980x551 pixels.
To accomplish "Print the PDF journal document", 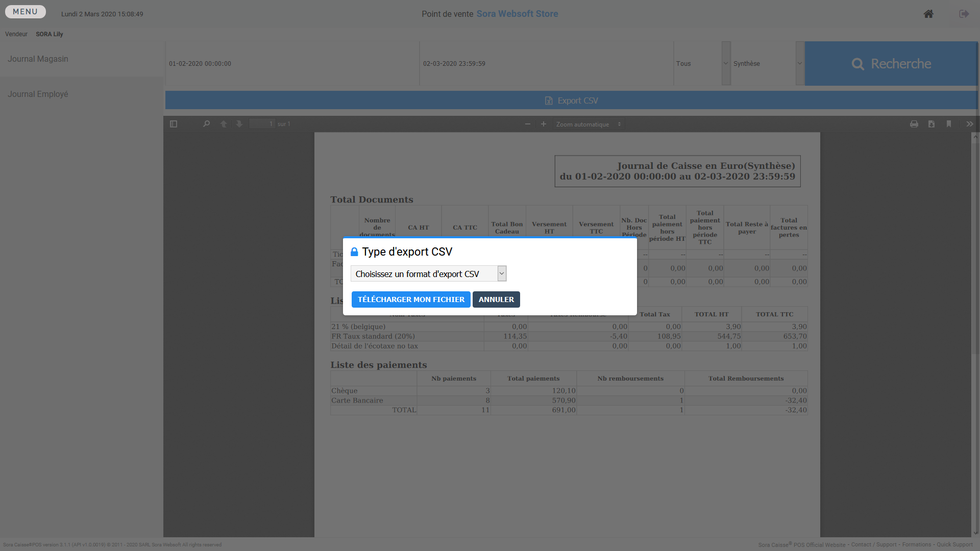I will pyautogui.click(x=914, y=124).
